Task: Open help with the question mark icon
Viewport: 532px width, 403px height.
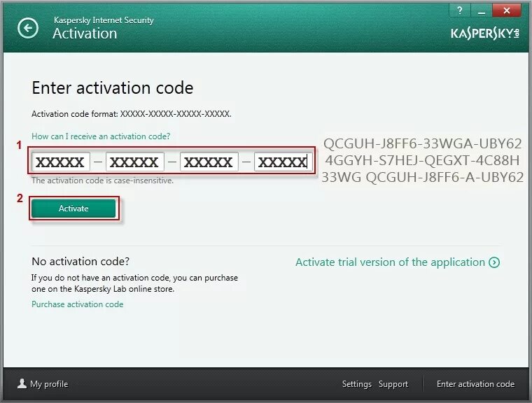Action: click(x=460, y=10)
